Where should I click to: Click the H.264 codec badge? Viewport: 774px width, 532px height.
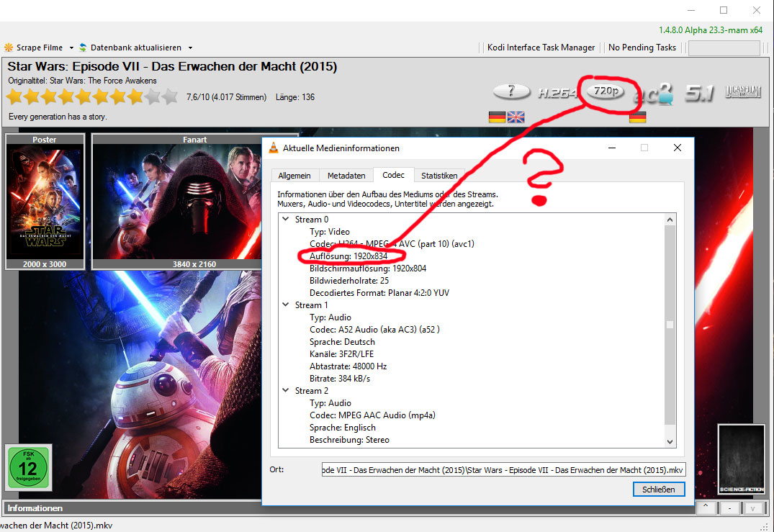point(557,93)
